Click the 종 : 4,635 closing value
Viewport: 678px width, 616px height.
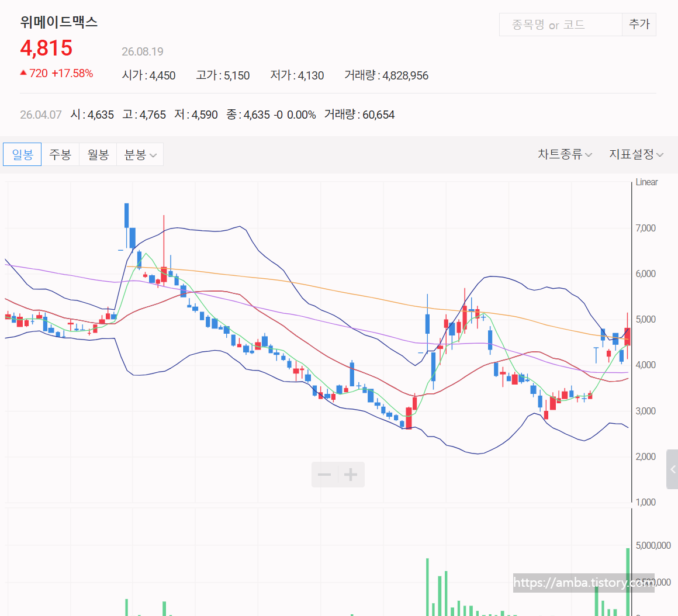[248, 115]
